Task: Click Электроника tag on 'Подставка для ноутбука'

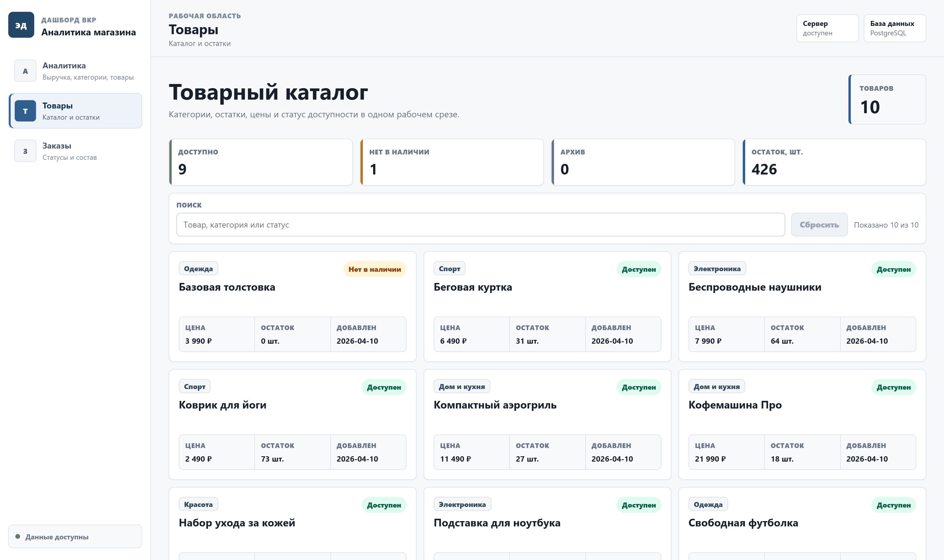Action: point(462,504)
